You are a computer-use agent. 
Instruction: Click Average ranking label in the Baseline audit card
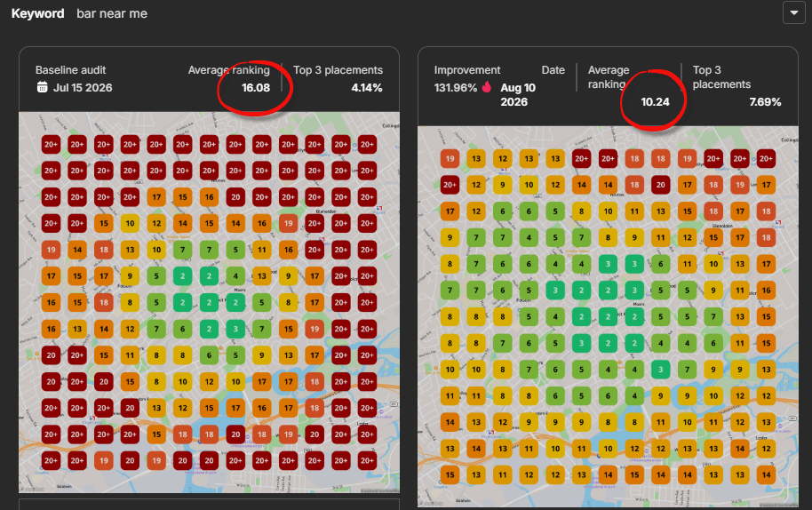tap(229, 70)
